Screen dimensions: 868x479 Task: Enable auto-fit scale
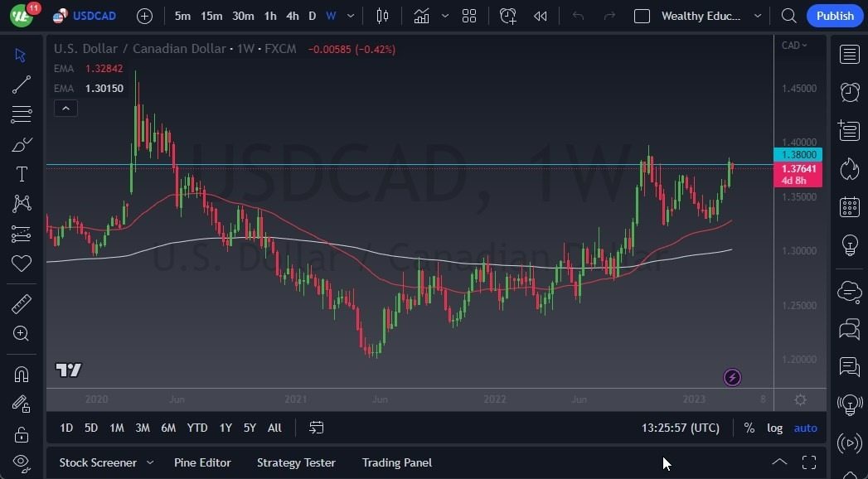[805, 428]
